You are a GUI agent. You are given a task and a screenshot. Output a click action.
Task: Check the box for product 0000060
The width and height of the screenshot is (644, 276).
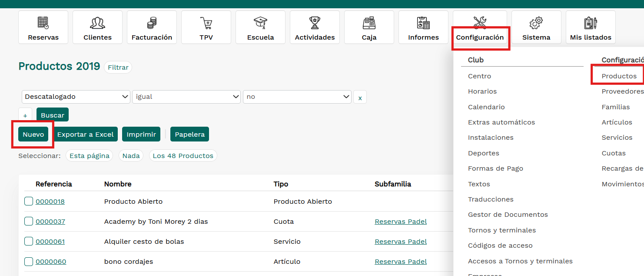pyautogui.click(x=29, y=261)
